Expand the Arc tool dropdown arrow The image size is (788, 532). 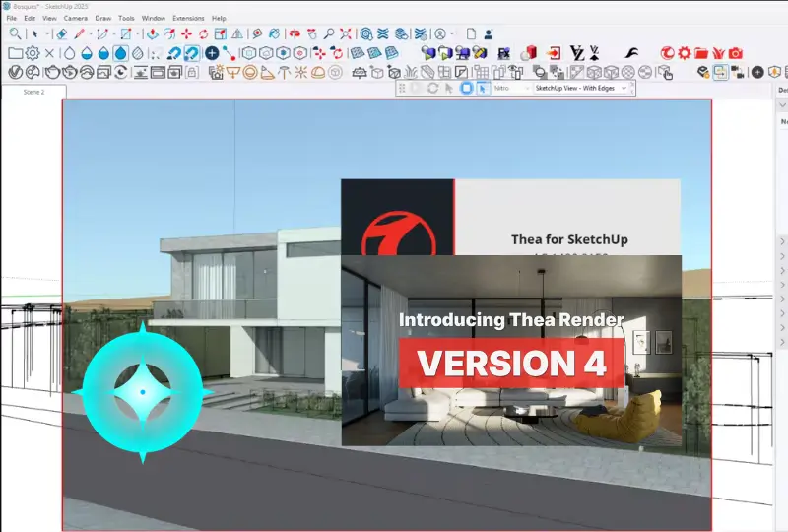coord(114,34)
